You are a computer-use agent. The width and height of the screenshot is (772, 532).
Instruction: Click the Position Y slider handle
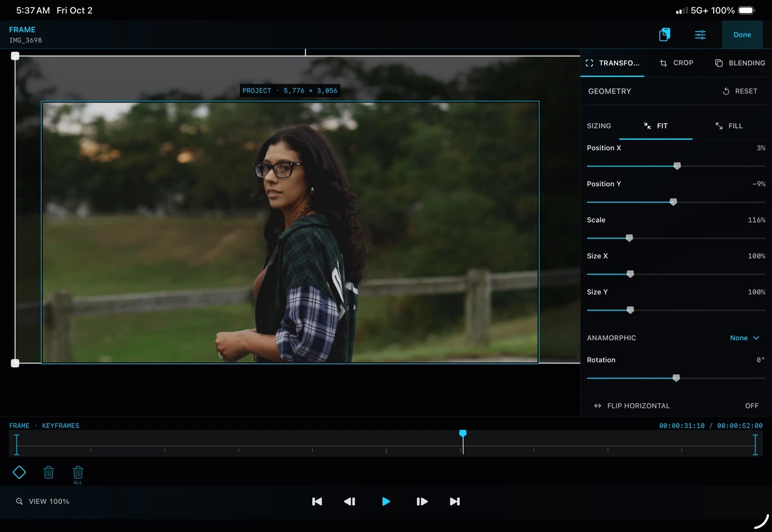point(673,202)
